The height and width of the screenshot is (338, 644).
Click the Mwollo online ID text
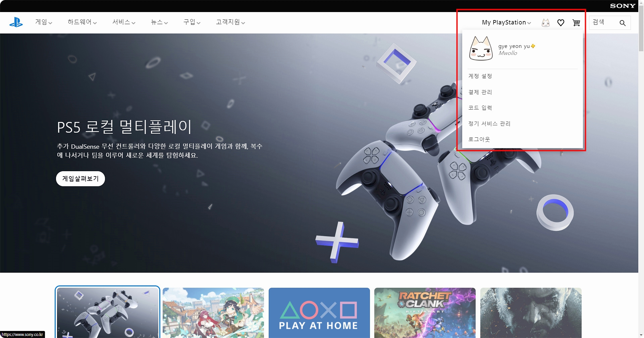pyautogui.click(x=508, y=53)
